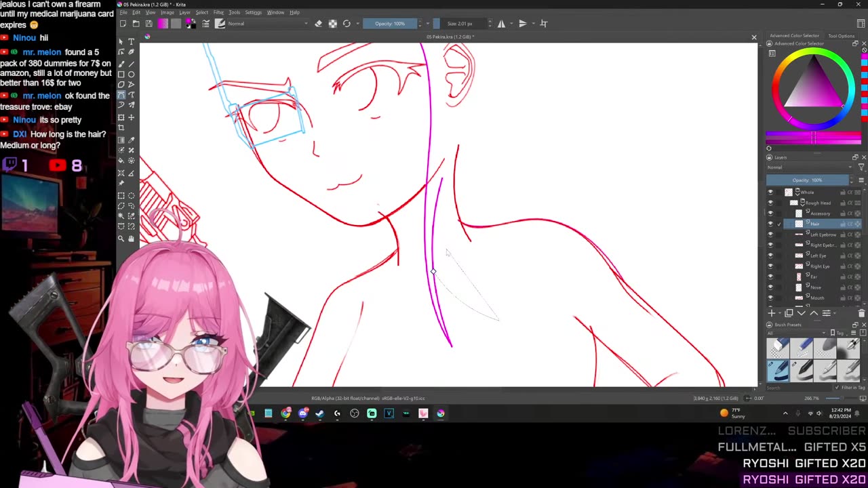868x488 pixels.
Task: Duplicate the current layer
Action: click(x=789, y=313)
